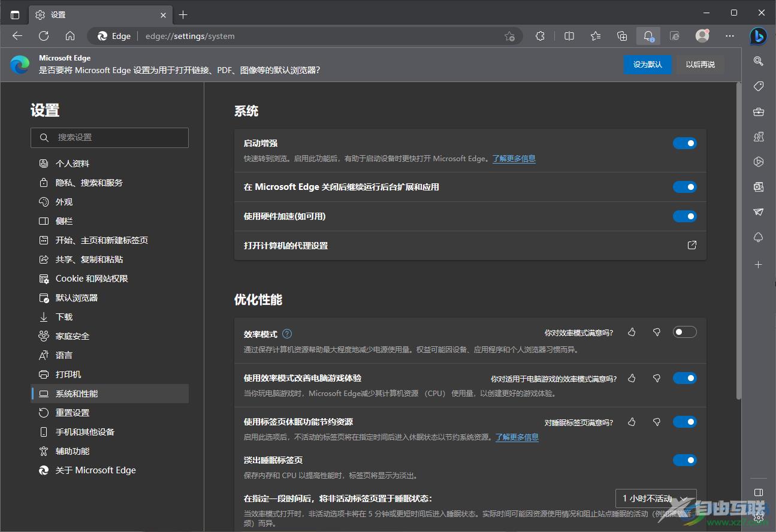Open the Favorites list icon
The image size is (776, 532).
tap(596, 36)
